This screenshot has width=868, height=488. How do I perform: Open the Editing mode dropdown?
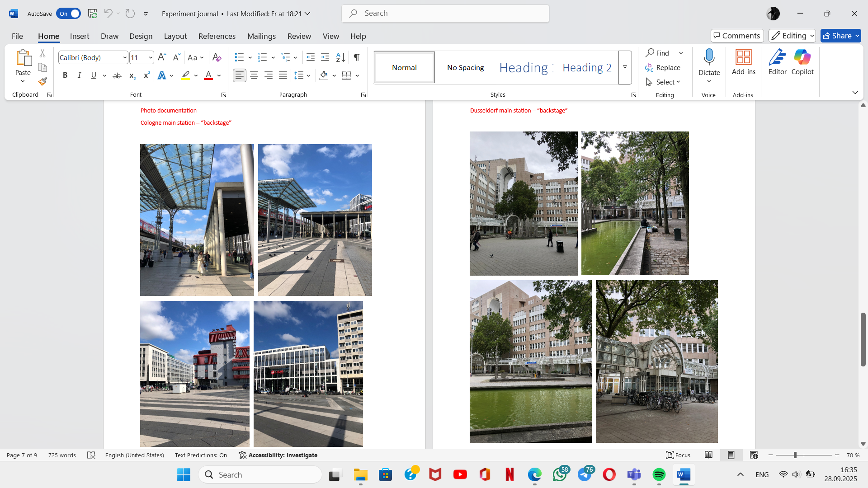(792, 36)
